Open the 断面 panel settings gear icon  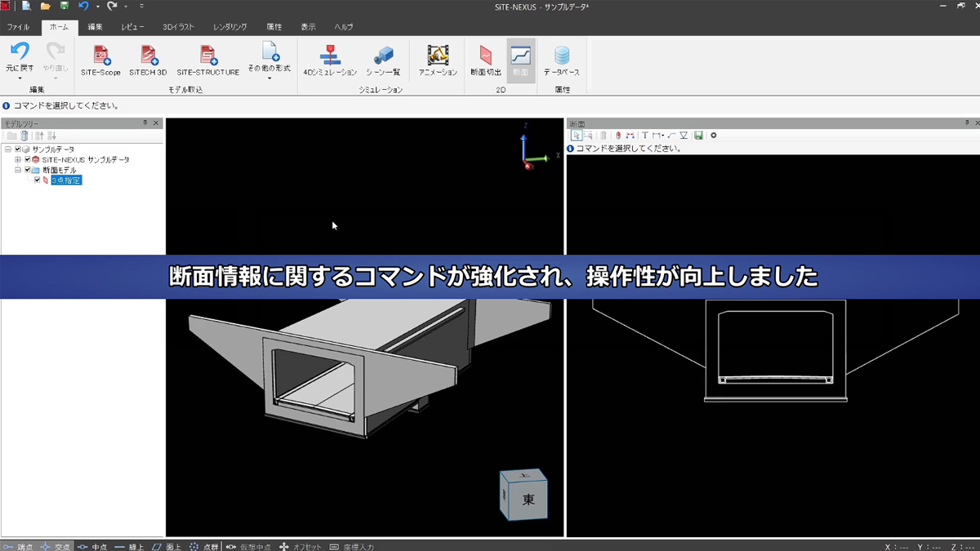[714, 136]
